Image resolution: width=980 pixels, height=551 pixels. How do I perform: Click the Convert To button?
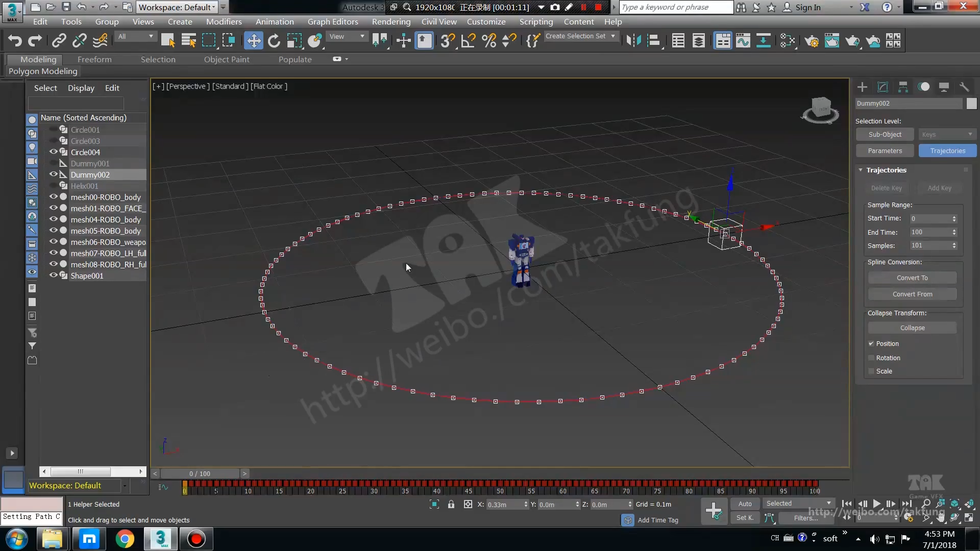point(912,278)
